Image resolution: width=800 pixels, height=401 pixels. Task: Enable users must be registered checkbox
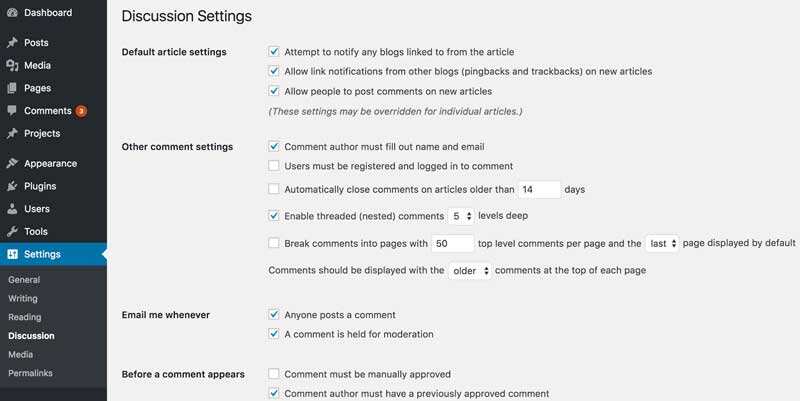click(274, 166)
